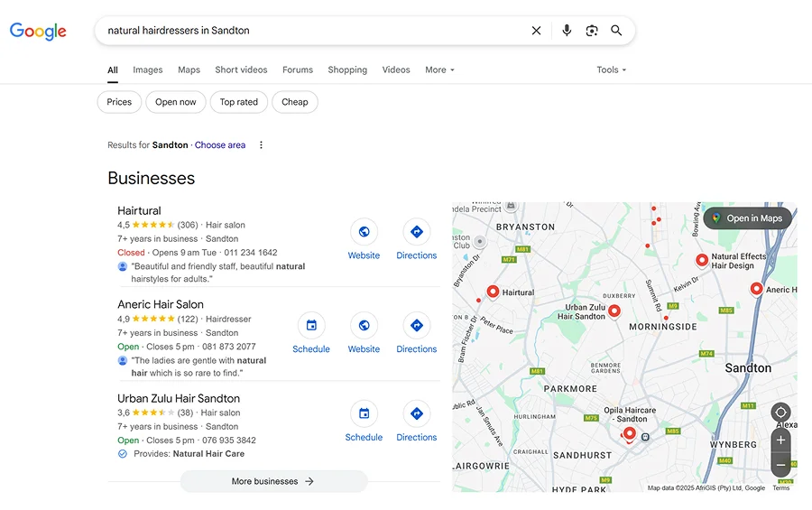Switch to the All results tab
Viewport: 812px width, 510px height.
click(x=113, y=70)
